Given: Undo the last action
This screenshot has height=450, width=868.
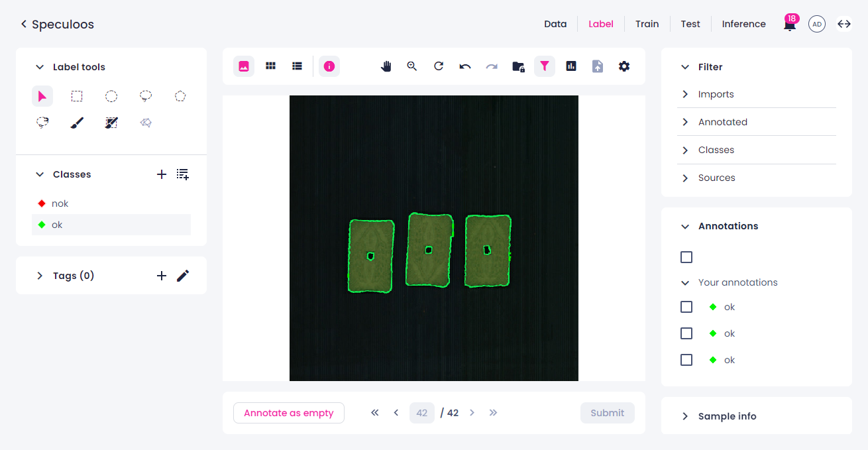Looking at the screenshot, I should pos(465,66).
